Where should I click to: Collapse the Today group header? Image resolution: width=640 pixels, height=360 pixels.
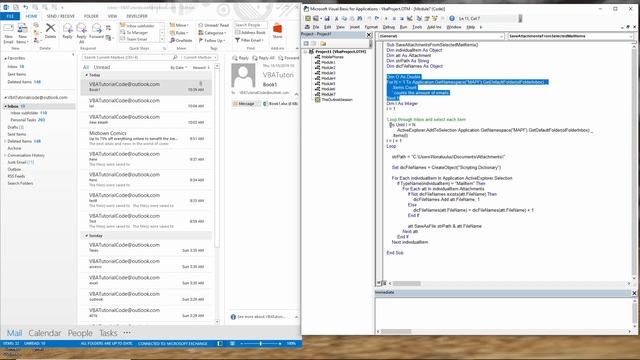87,75
